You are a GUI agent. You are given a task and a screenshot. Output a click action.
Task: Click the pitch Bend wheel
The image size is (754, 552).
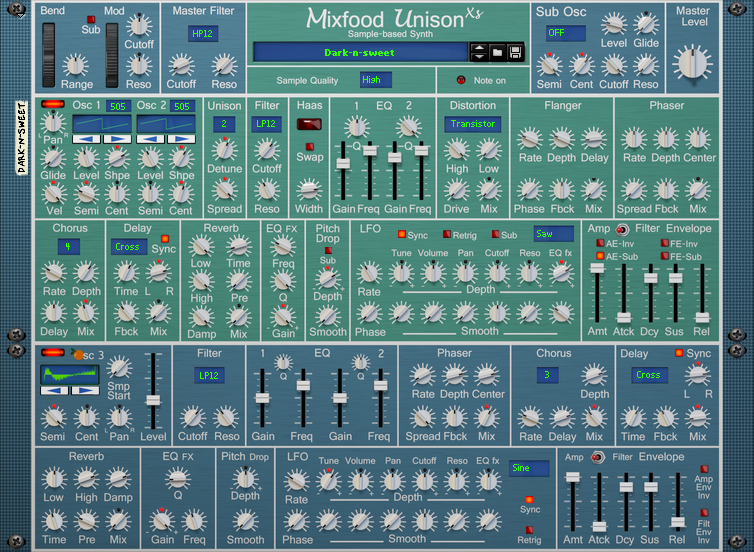point(49,55)
